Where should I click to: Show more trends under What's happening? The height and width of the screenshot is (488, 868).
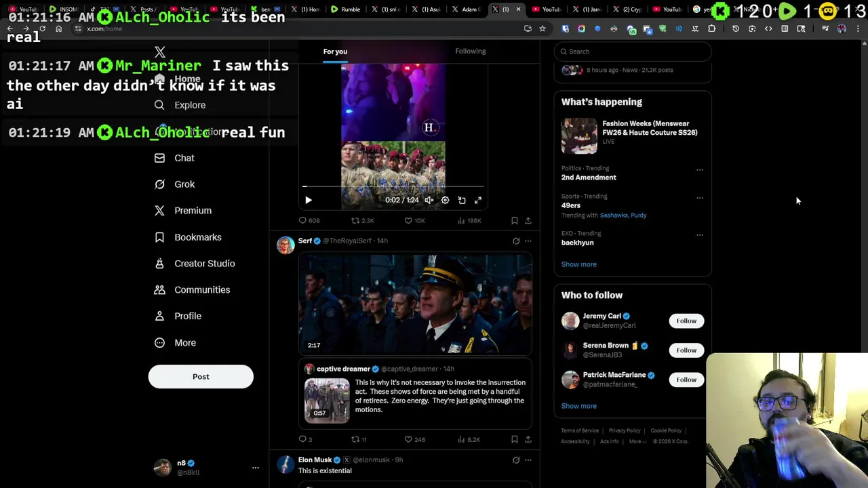point(579,264)
